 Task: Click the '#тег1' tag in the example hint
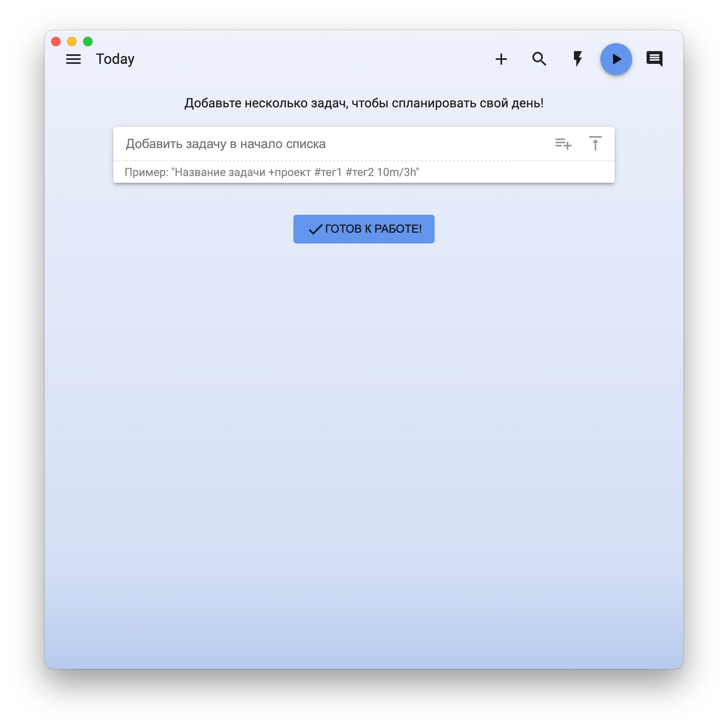coord(328,172)
